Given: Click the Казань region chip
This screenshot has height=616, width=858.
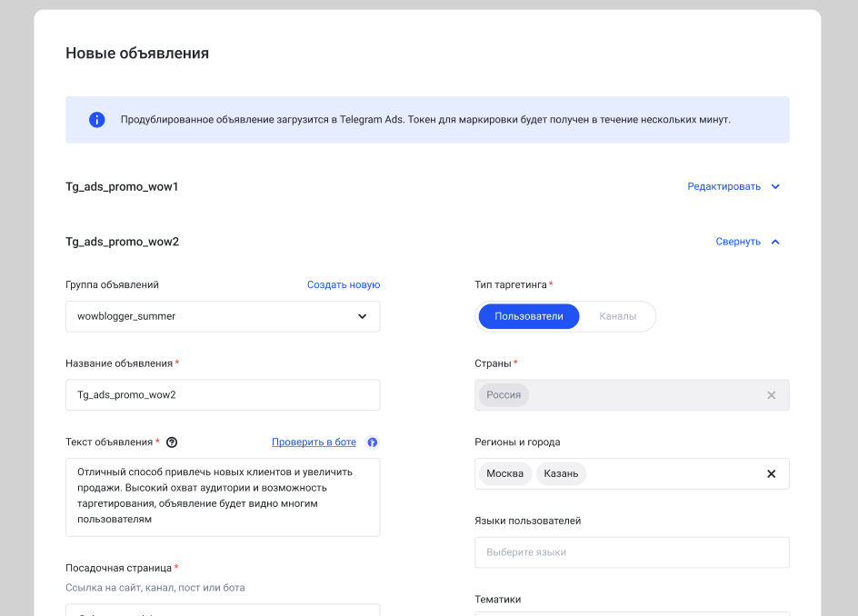Looking at the screenshot, I should pyautogui.click(x=561, y=473).
